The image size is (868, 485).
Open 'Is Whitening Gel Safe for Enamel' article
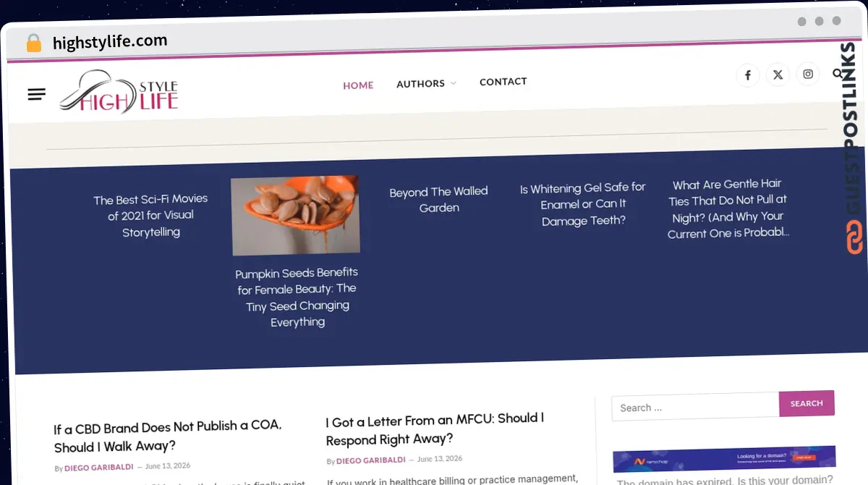[x=583, y=204]
